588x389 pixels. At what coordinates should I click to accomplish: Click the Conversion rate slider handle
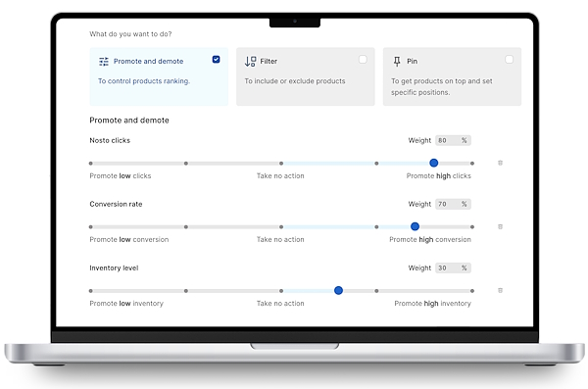[x=415, y=226]
